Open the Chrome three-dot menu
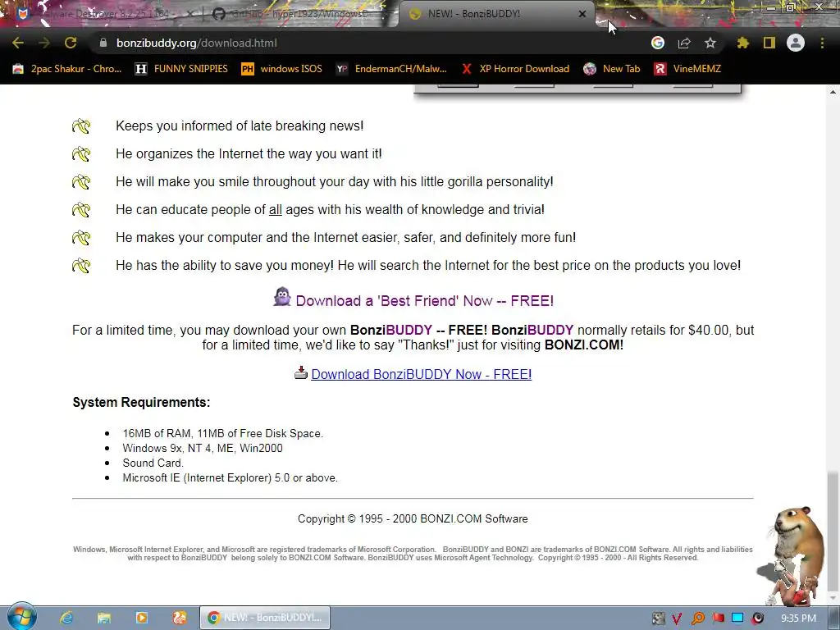This screenshot has height=630, width=840. [822, 43]
